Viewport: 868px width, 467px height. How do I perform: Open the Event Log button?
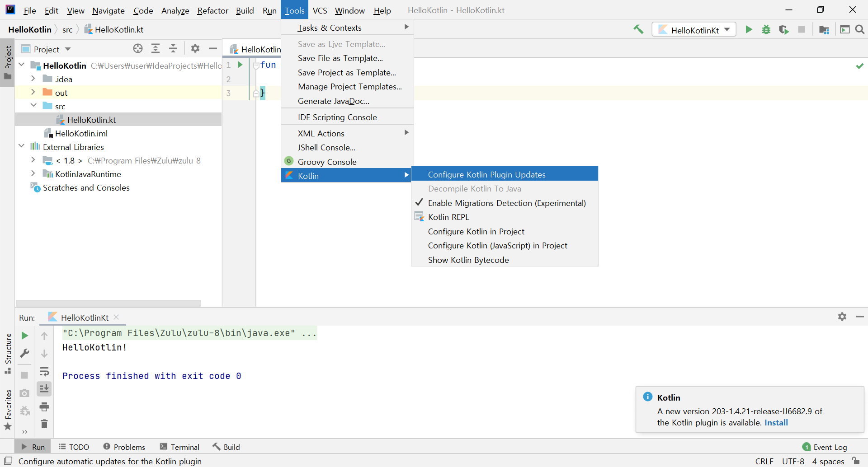(x=825, y=447)
